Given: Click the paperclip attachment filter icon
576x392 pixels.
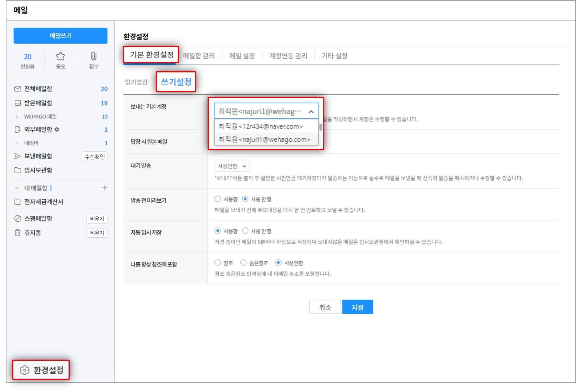Looking at the screenshot, I should point(93,57).
